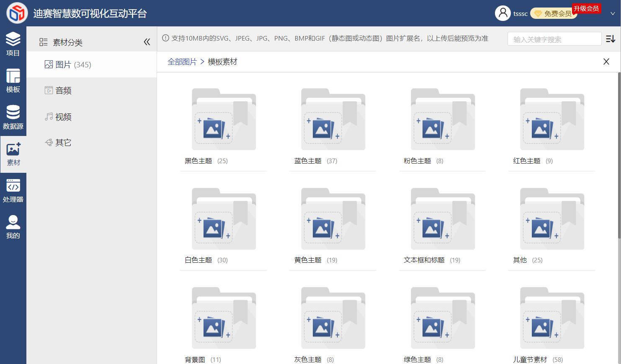Screen dimensions: 621x364
Task: Click the 升级会员 button
Action: [586, 8]
